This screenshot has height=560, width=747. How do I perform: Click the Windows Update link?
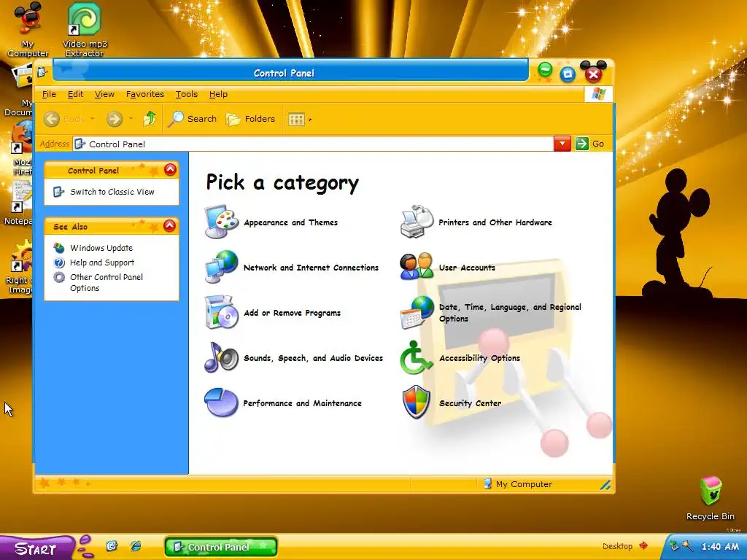click(101, 248)
